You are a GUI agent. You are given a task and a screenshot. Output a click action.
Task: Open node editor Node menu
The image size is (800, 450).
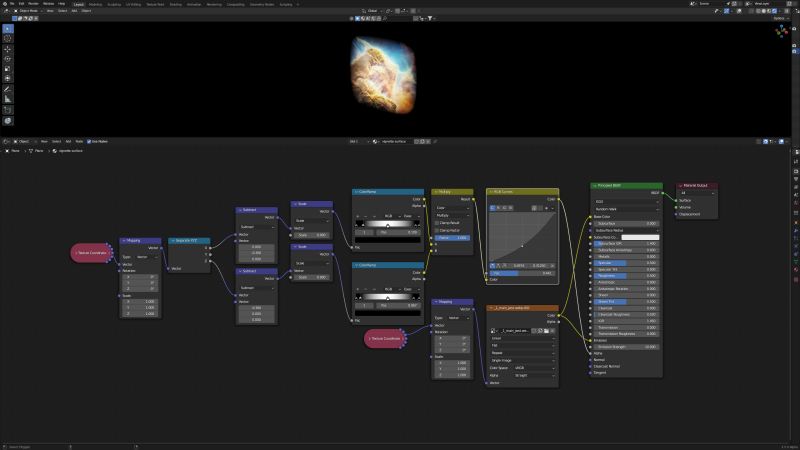[79, 141]
